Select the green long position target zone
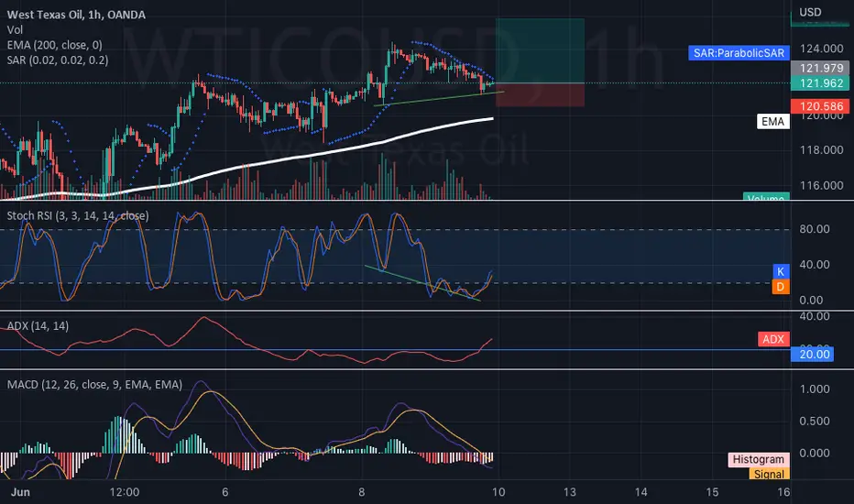854x504 pixels. 540,50
